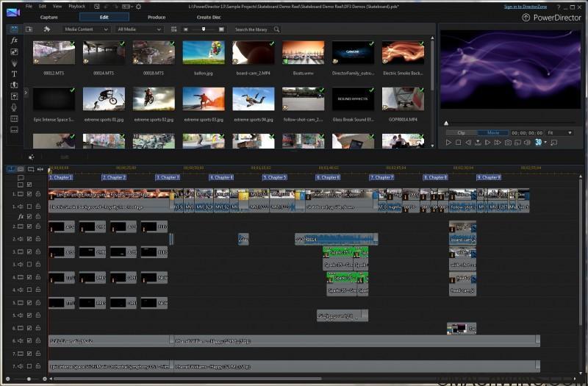This screenshot has width=588, height=386.
Task: Click the fit-movie-to-timeline icon
Action: (x=40, y=169)
